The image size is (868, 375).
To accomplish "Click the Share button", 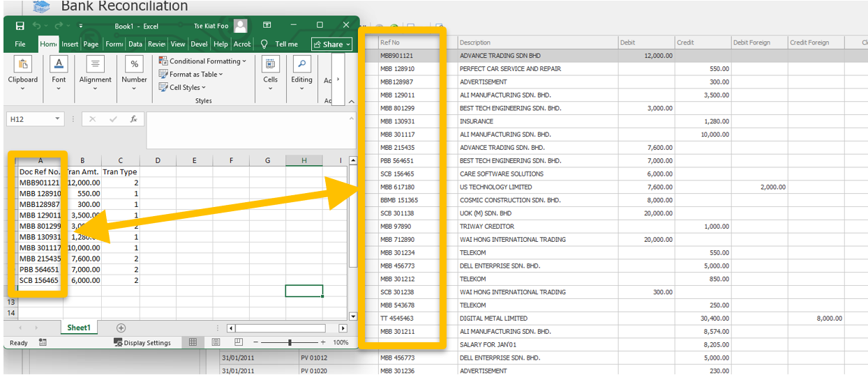I will click(x=331, y=44).
